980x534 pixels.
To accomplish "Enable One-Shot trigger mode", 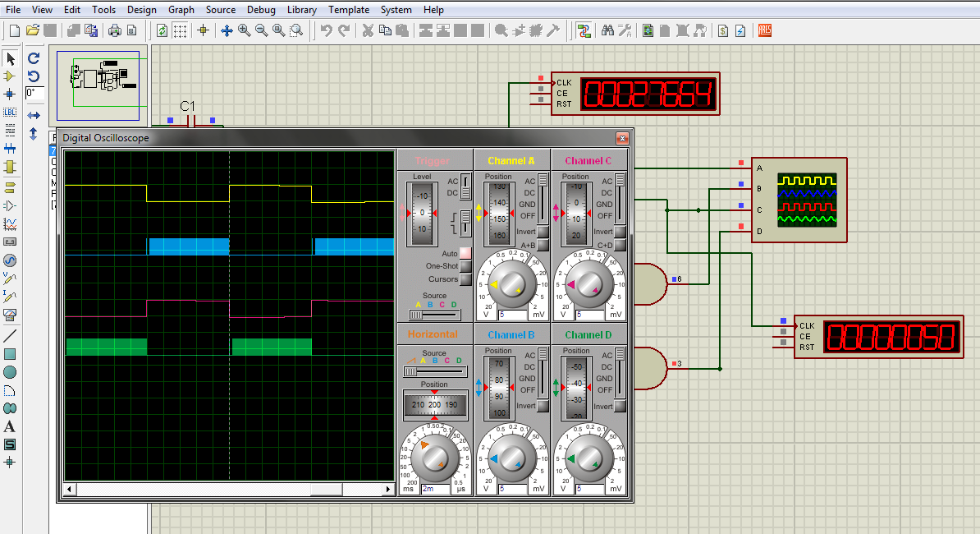I will coord(465,266).
